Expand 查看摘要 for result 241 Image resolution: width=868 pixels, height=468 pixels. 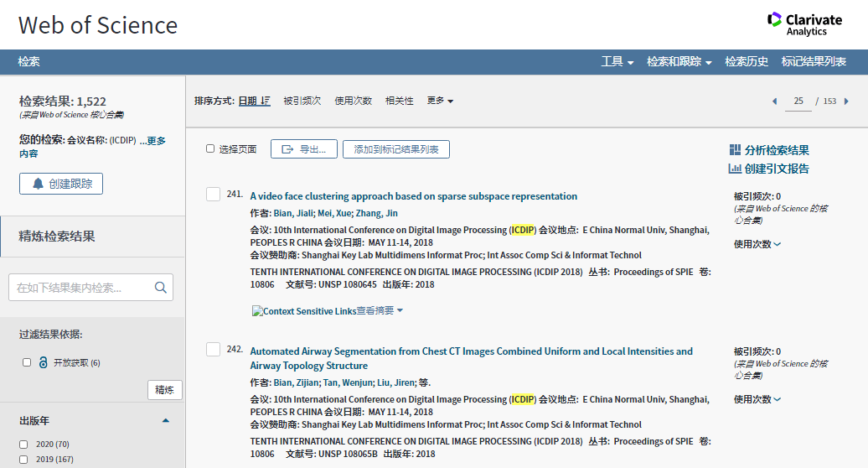380,310
